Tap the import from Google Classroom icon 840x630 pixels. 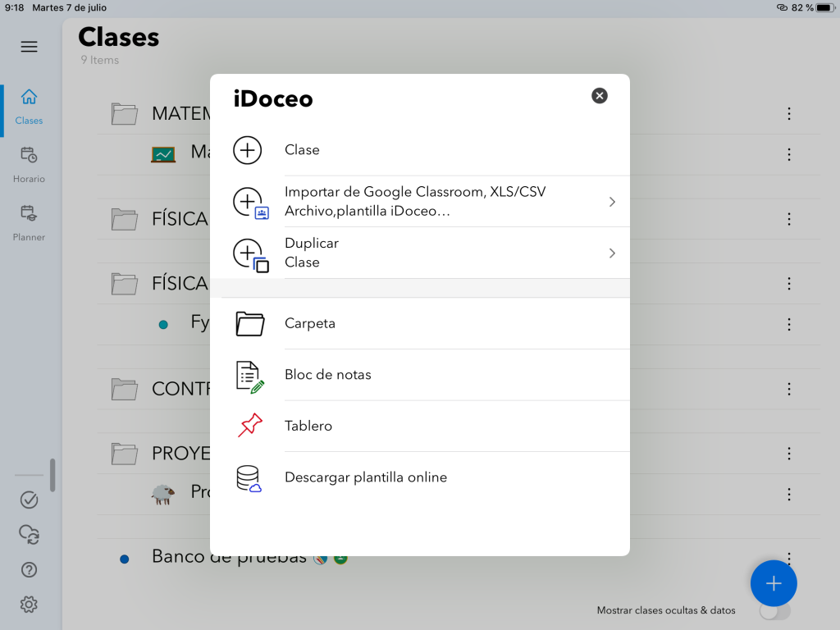tap(251, 203)
